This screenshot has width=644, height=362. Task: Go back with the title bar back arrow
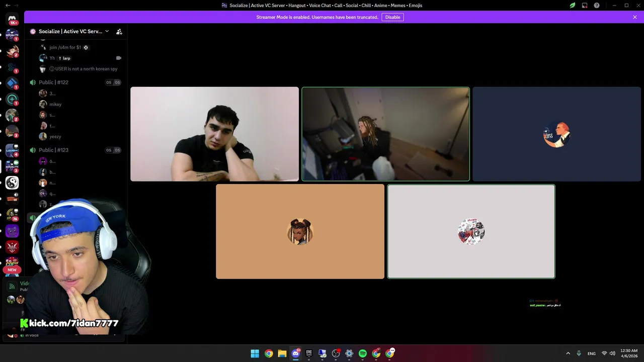point(7,6)
